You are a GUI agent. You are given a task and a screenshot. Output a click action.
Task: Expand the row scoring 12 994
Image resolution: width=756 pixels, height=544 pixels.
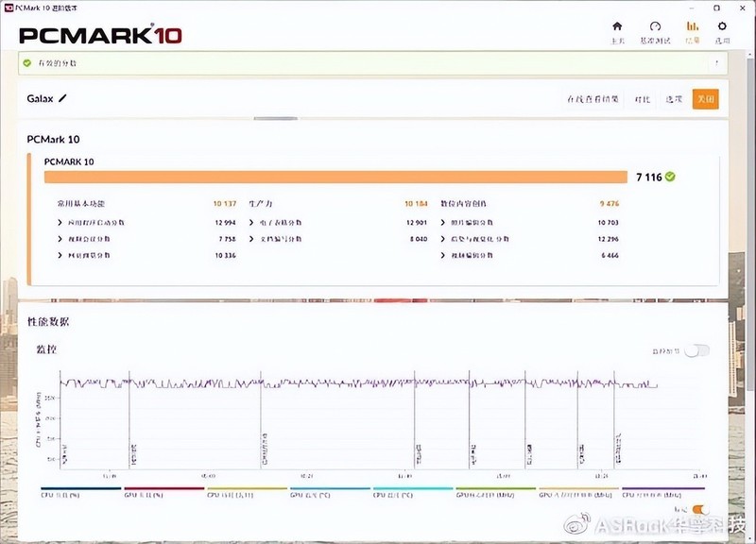tap(60, 223)
